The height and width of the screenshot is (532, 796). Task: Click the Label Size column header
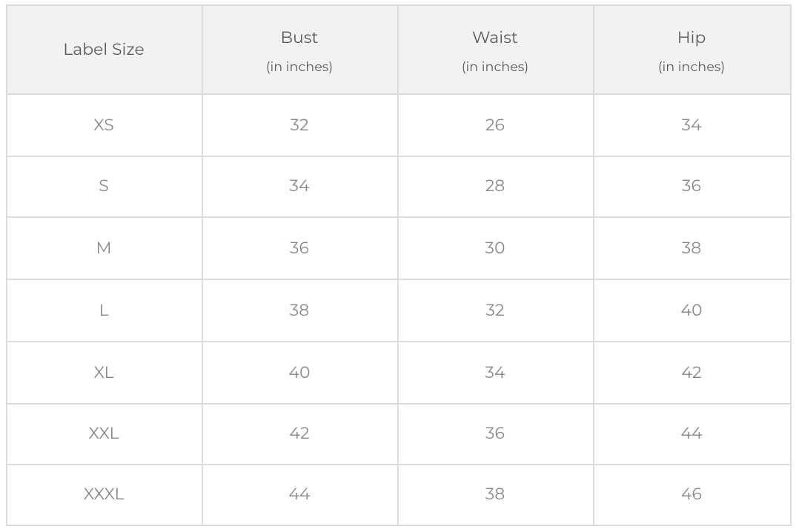pos(104,50)
